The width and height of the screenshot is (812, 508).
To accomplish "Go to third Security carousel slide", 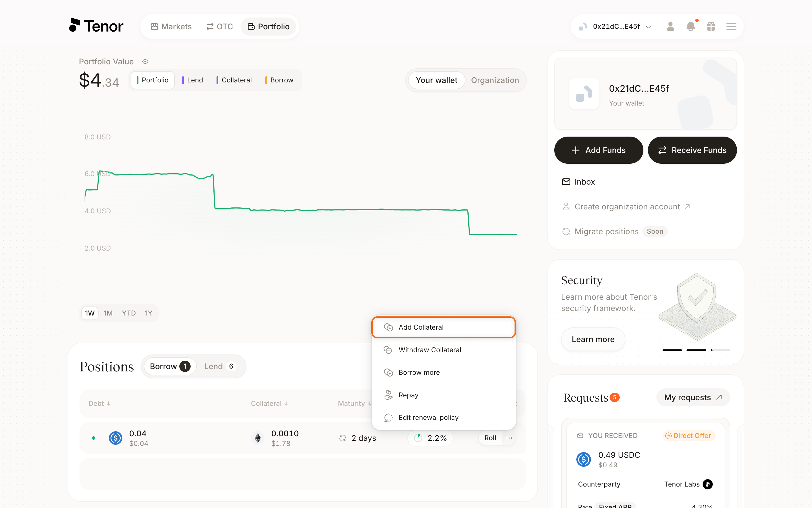I will coord(720,350).
